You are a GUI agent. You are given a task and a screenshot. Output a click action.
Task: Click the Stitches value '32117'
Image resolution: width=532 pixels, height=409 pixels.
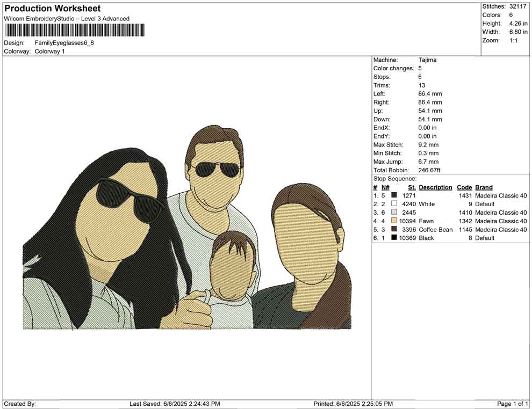517,6
